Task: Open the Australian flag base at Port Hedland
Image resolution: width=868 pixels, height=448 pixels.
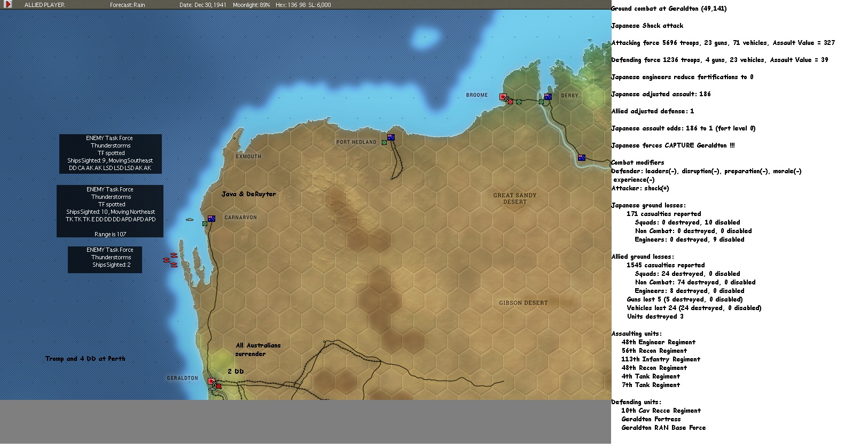Action: 391,137
